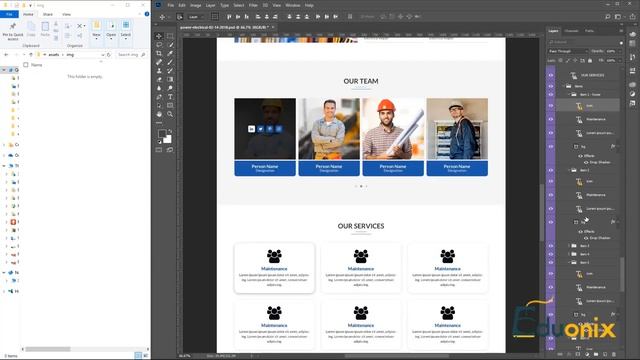
Task: Open Photoshop Window menu
Action: click(293, 5)
